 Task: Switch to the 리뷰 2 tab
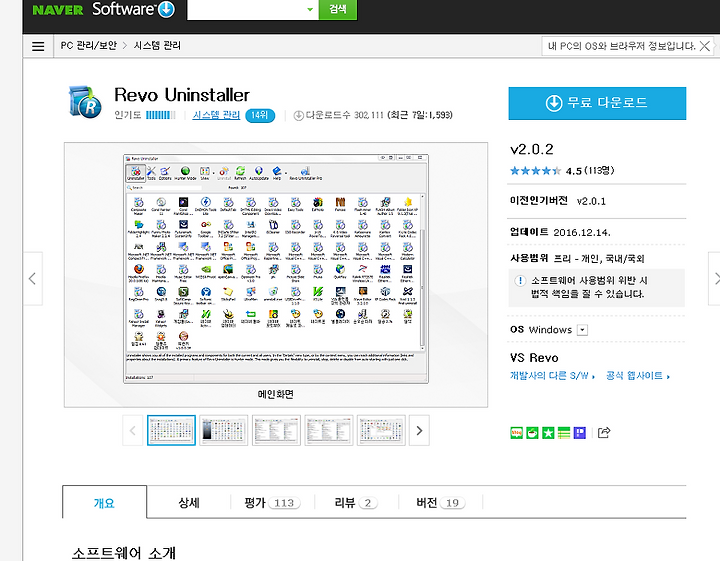click(x=356, y=503)
